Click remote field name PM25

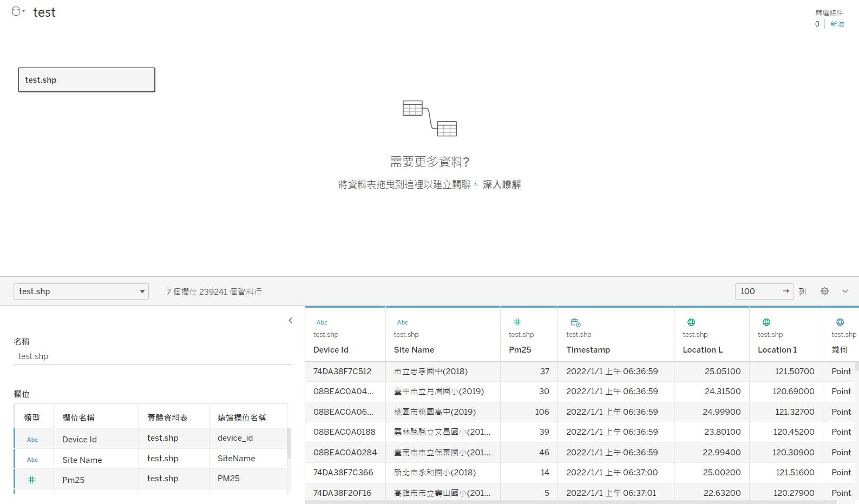coord(228,479)
